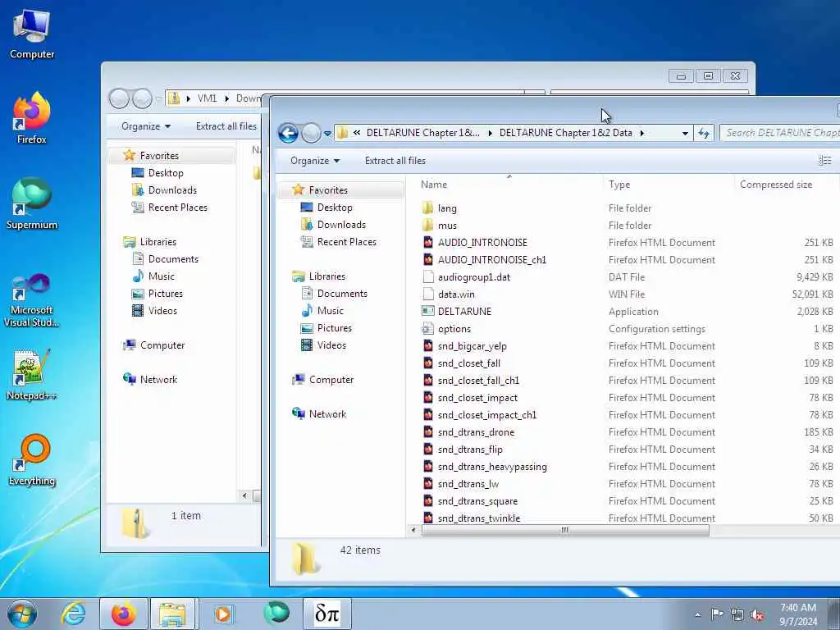This screenshot has height=630, width=840.
Task: Select the mus folder
Action: [447, 226]
